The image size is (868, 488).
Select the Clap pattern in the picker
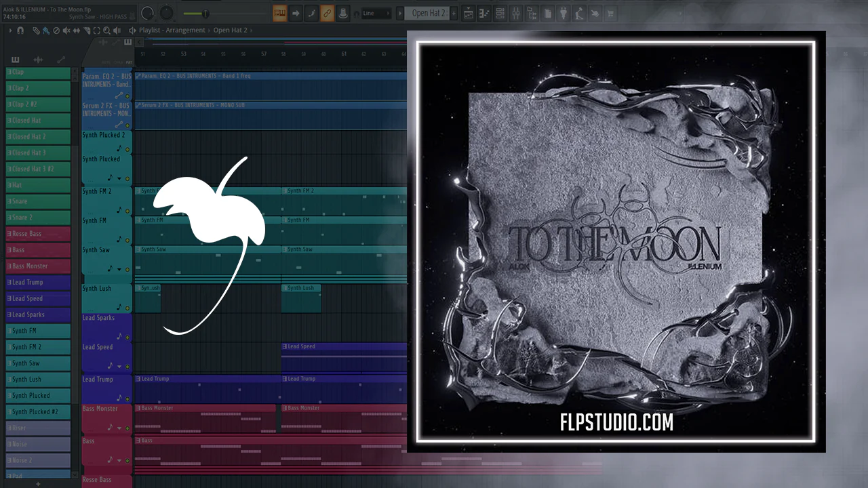[x=38, y=72]
